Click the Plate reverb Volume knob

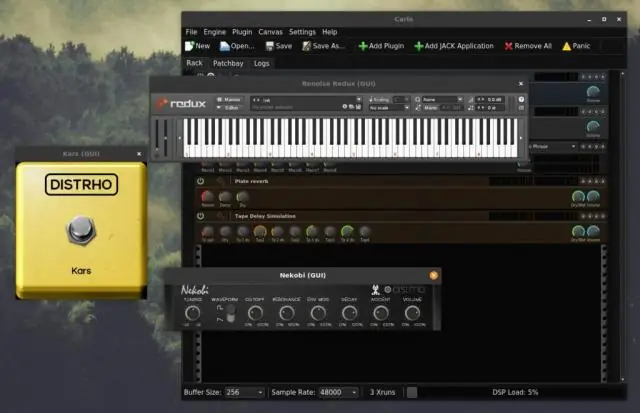point(593,197)
